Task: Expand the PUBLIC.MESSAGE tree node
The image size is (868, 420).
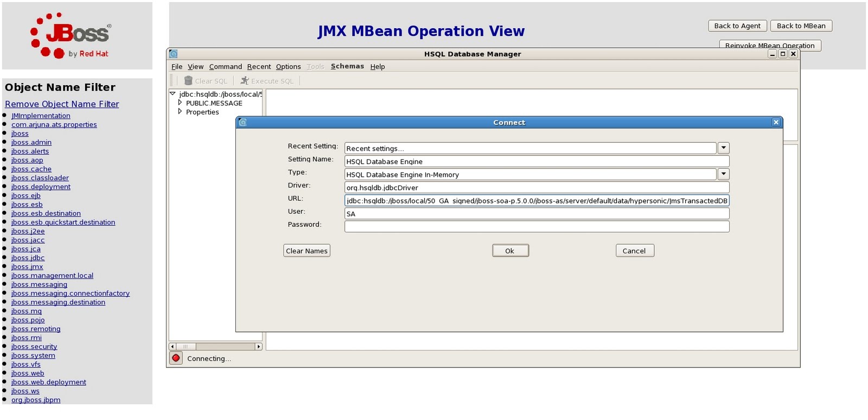Action: click(180, 103)
